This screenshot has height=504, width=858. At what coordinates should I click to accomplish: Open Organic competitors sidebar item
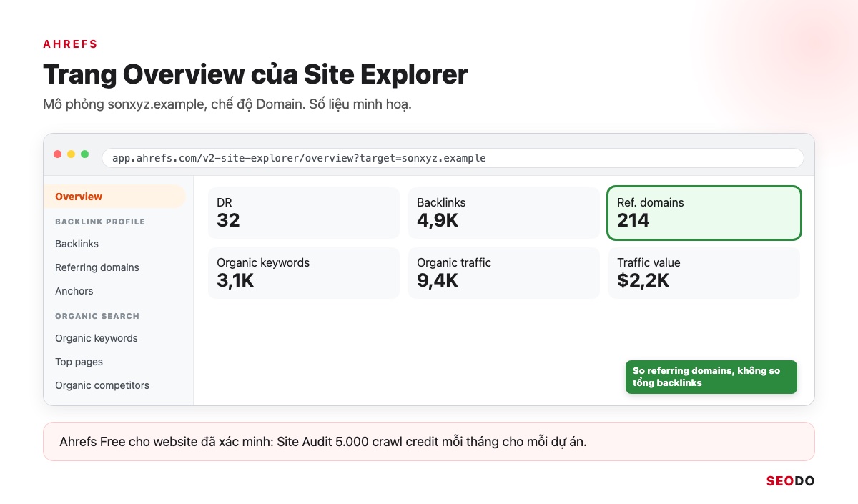(x=102, y=385)
